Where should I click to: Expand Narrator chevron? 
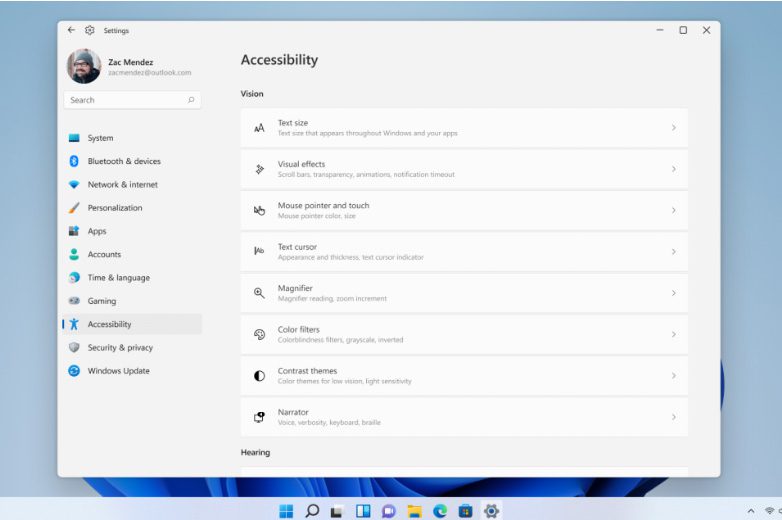[674, 417]
